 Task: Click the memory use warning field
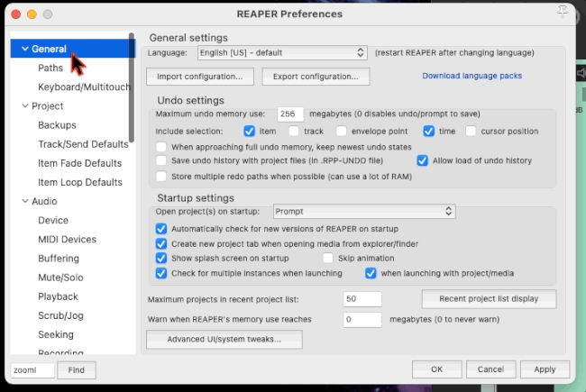pos(362,320)
